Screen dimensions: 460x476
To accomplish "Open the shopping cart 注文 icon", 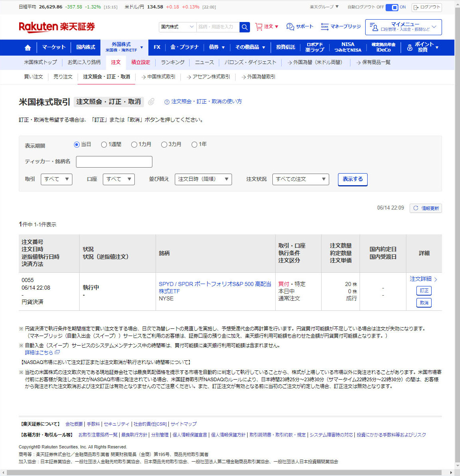I will point(259,27).
